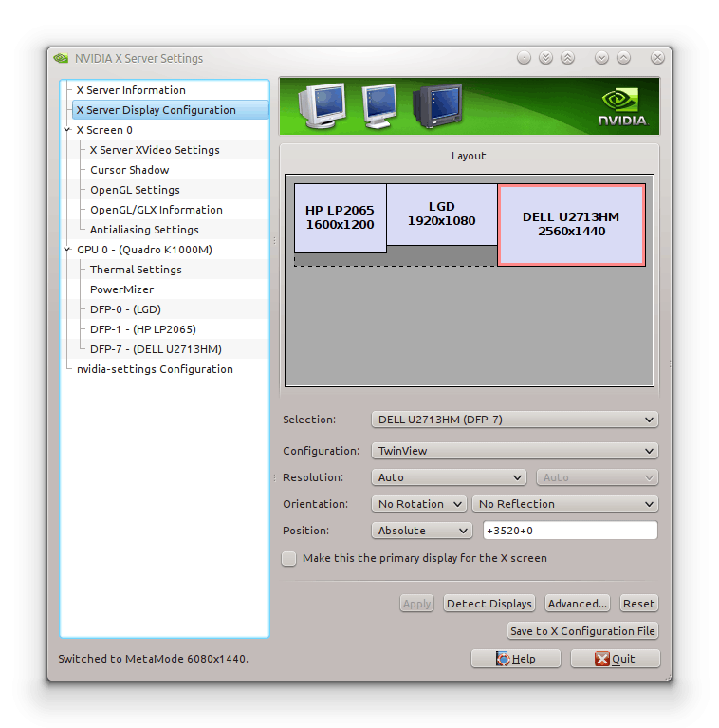This screenshot has width=719, height=728.
Task: Click the status text 'Switched to MetaMode 6080x1440.'
Action: tap(153, 659)
